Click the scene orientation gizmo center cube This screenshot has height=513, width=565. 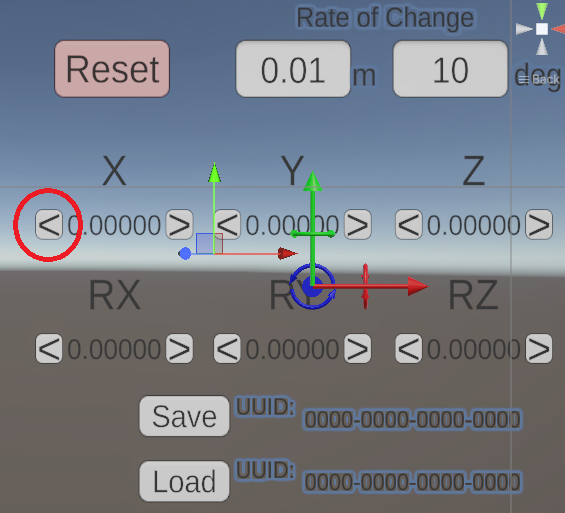pos(542,29)
